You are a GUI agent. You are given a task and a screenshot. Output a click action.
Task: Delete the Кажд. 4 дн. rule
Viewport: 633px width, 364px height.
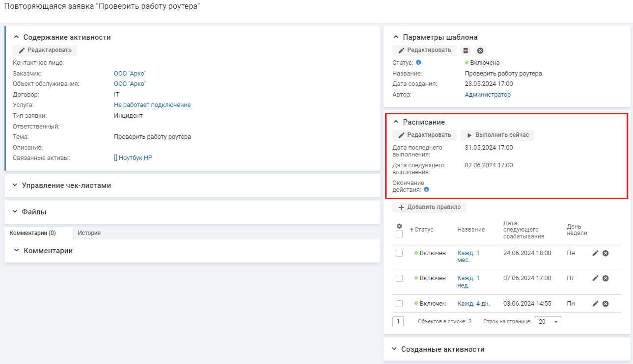point(605,304)
